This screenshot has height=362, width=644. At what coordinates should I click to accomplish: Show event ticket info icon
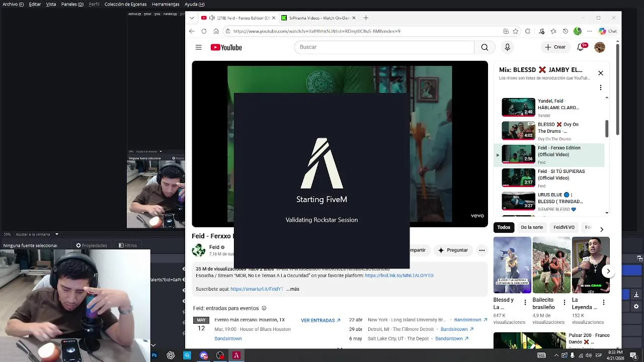tap(264, 308)
